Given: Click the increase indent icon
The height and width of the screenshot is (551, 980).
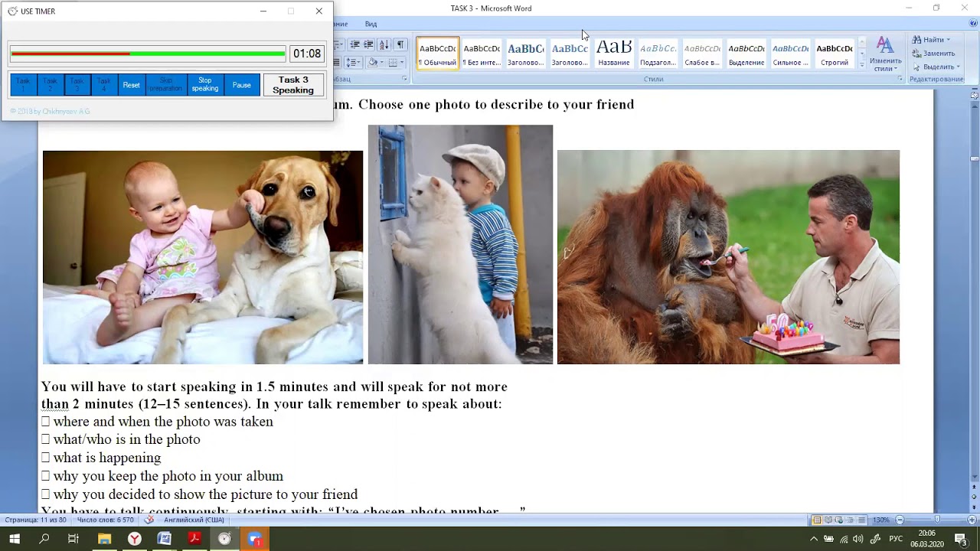Looking at the screenshot, I should (x=368, y=45).
